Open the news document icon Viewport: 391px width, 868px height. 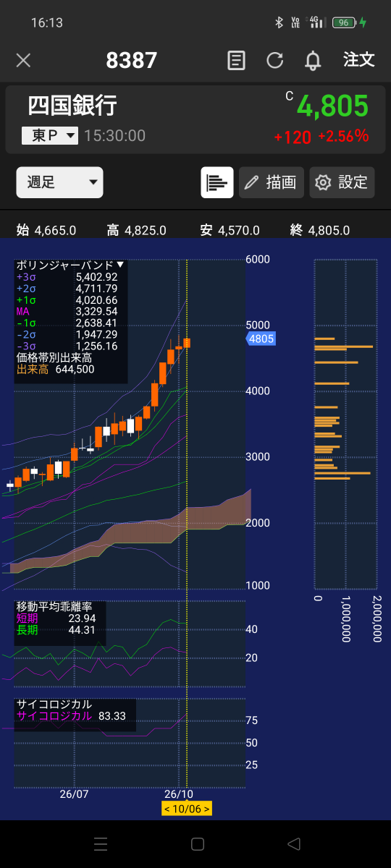click(236, 60)
